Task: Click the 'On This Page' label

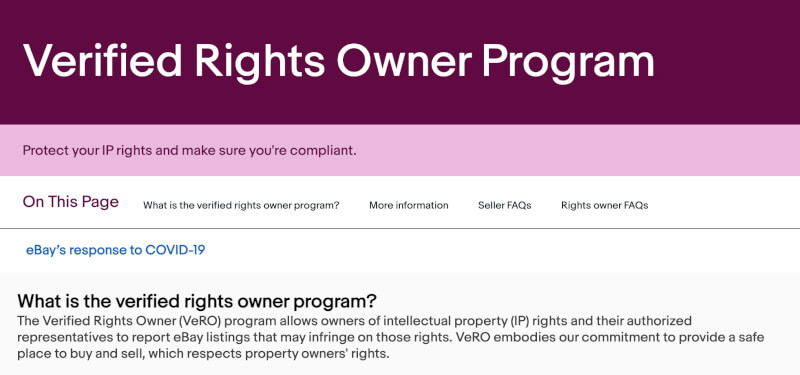Action: tap(70, 202)
